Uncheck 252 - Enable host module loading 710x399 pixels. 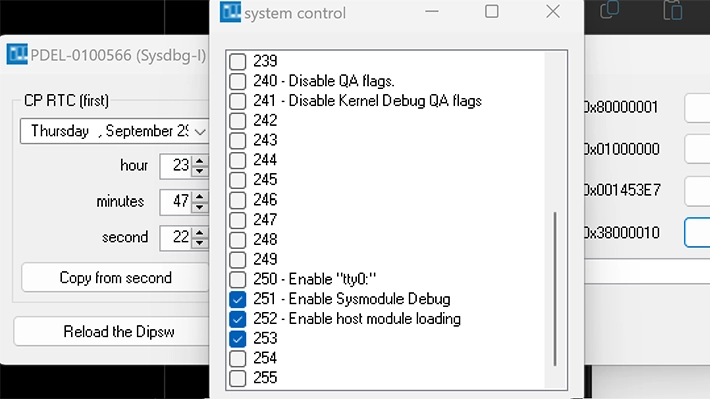[x=237, y=319]
